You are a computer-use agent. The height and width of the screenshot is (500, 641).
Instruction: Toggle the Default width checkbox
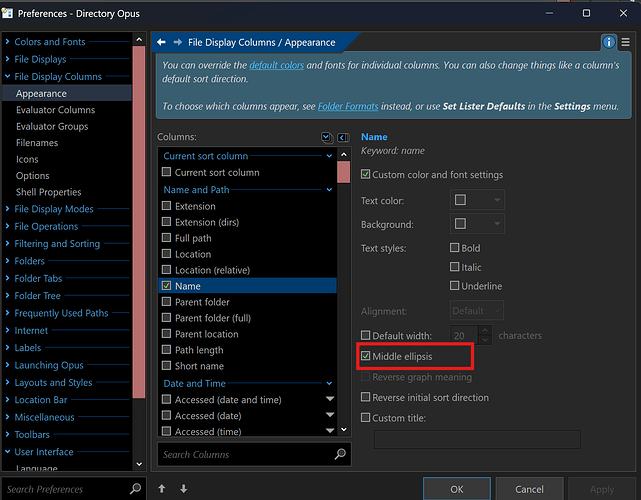coord(365,335)
